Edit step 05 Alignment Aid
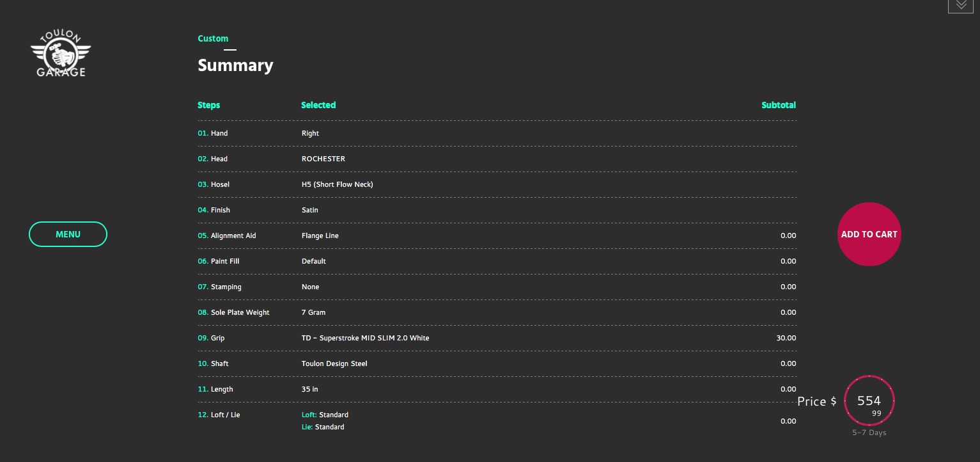This screenshot has width=980, height=462. pos(227,235)
